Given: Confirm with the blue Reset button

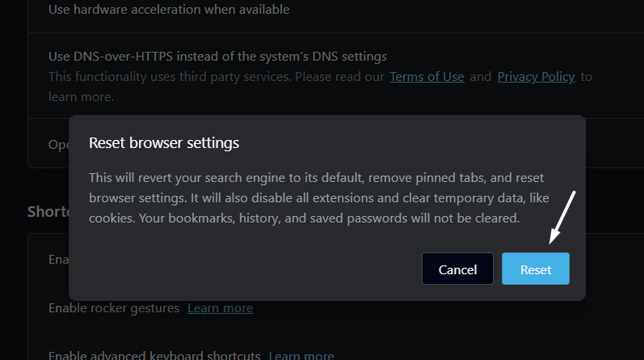Looking at the screenshot, I should coord(535,269).
